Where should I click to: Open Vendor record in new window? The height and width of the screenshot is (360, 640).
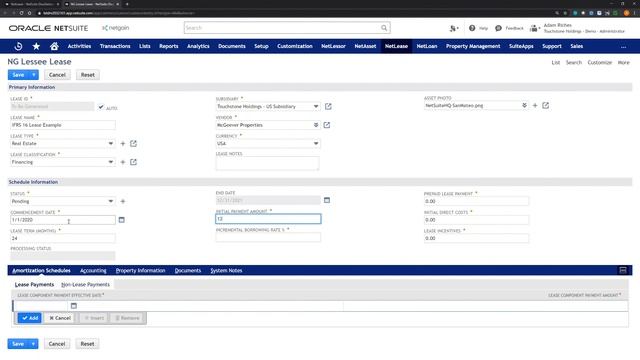coord(327,125)
